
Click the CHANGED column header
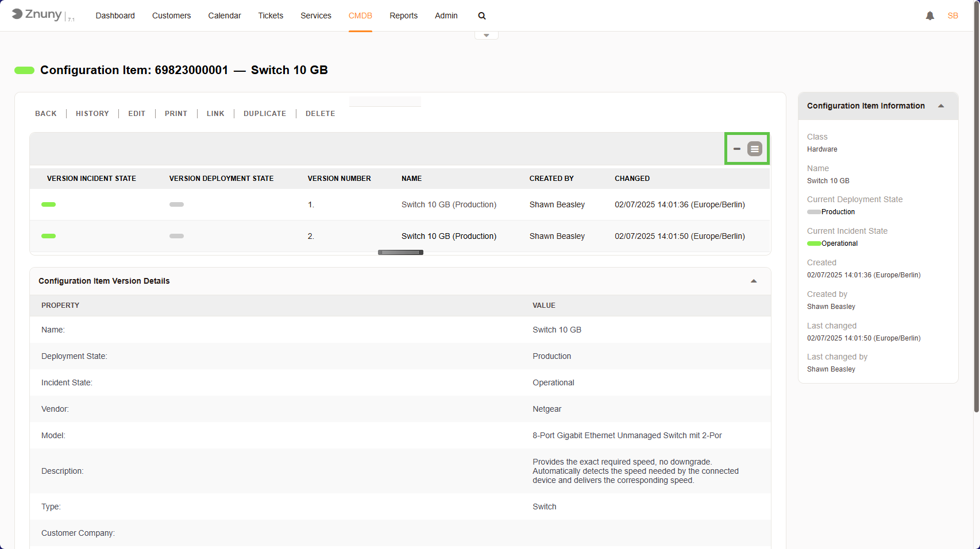click(632, 179)
